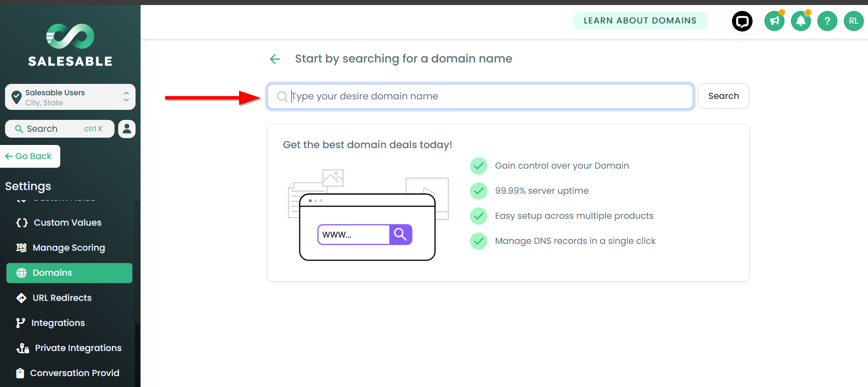Focus the domain name search field
The width and height of the screenshot is (868, 387).
(x=480, y=96)
